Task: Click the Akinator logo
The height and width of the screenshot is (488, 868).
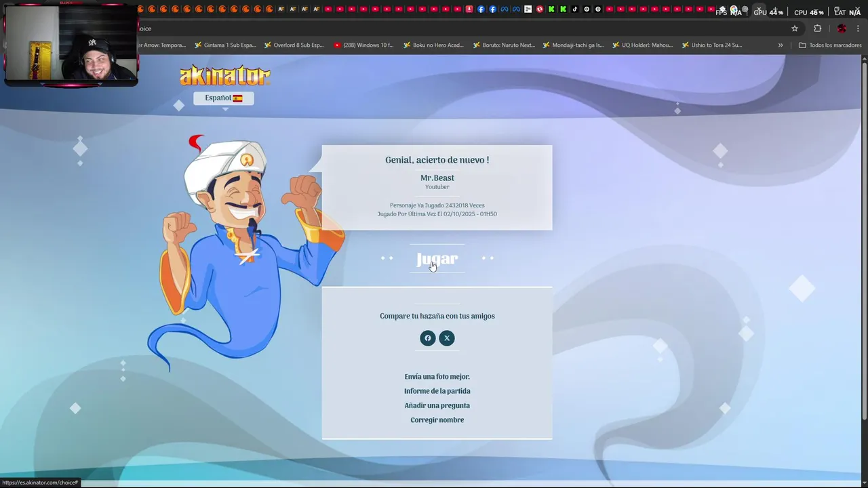Action: pos(224,75)
